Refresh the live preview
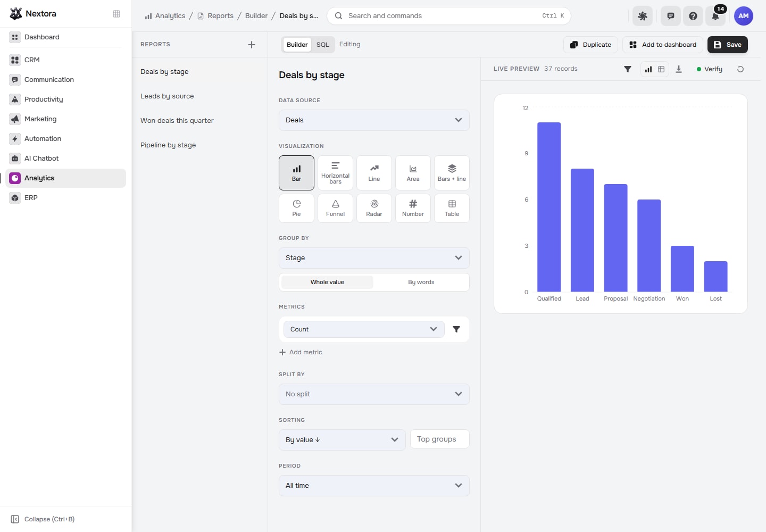Image resolution: width=766 pixels, height=532 pixels. [740, 69]
